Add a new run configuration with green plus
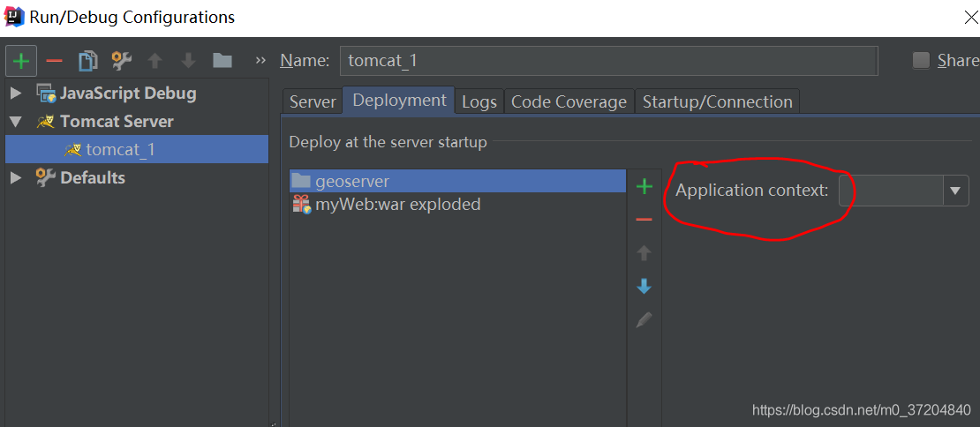 tap(21, 61)
